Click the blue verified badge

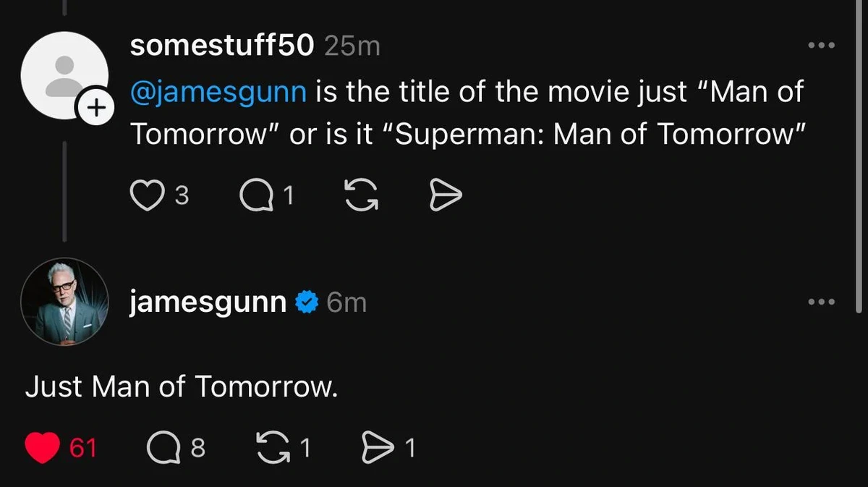(307, 302)
